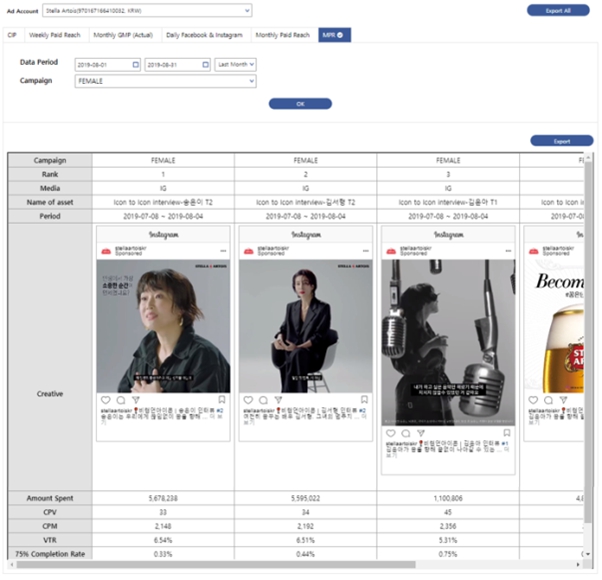This screenshot has width=602, height=580.
Task: Click heart icon on rank 2 Instagram post
Action: 247,400
